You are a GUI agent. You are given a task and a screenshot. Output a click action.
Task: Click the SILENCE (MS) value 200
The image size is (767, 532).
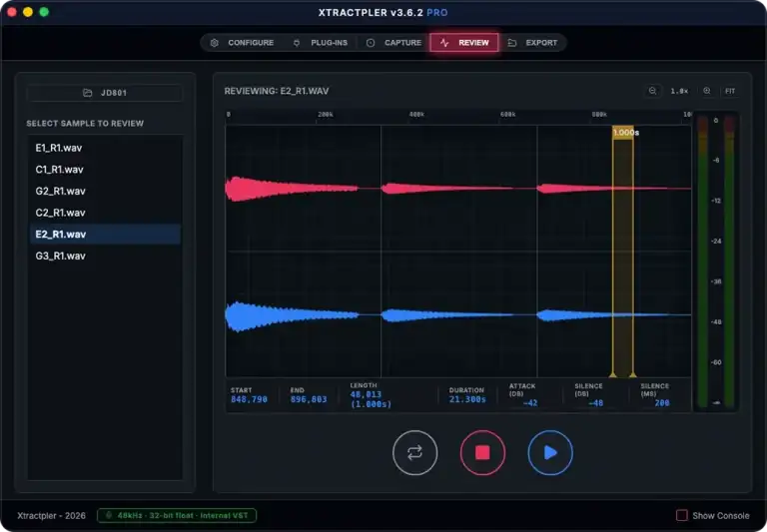click(x=662, y=403)
